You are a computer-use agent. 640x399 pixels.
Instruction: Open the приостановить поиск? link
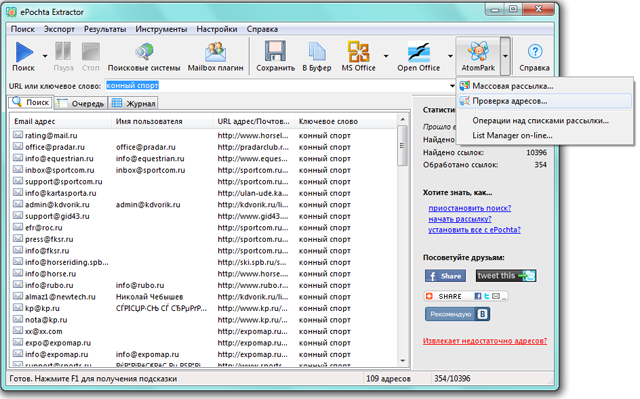[469, 208]
